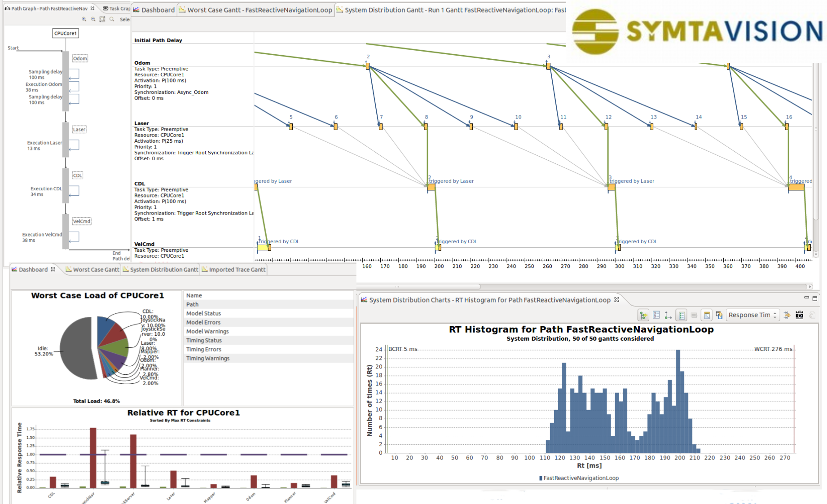The image size is (827, 504).
Task: Minimize the System Distribution Charts panel
Action: coord(806,298)
